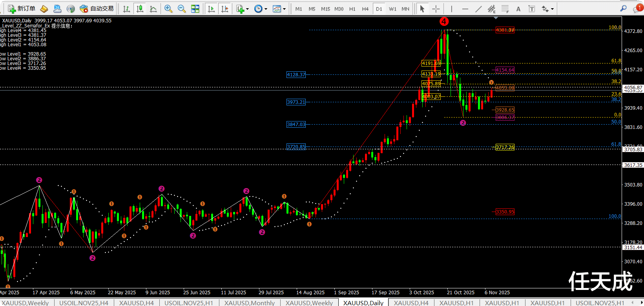
Task: Click the clock periods icon
Action: (258, 8)
